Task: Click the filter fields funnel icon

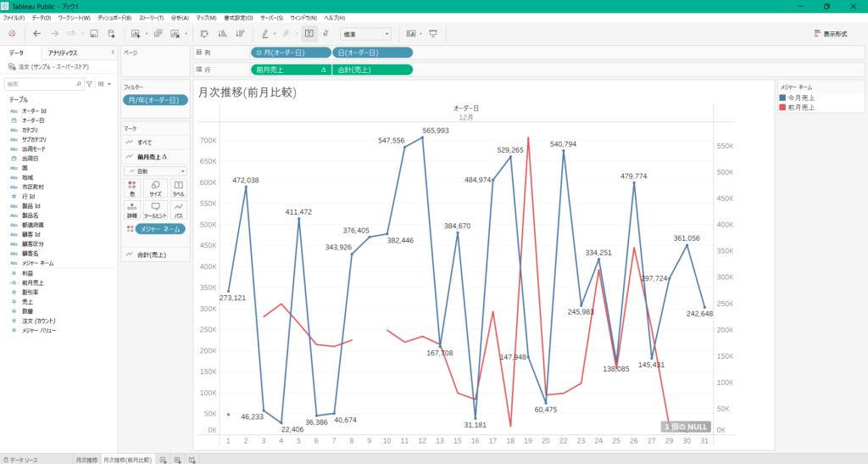Action: point(90,84)
